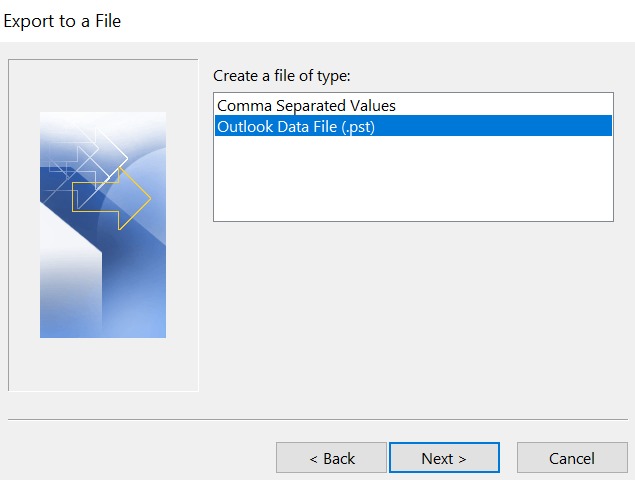The height and width of the screenshot is (480, 635).
Task: Click the yellow arrow in the wizard illustration
Action: [111, 199]
